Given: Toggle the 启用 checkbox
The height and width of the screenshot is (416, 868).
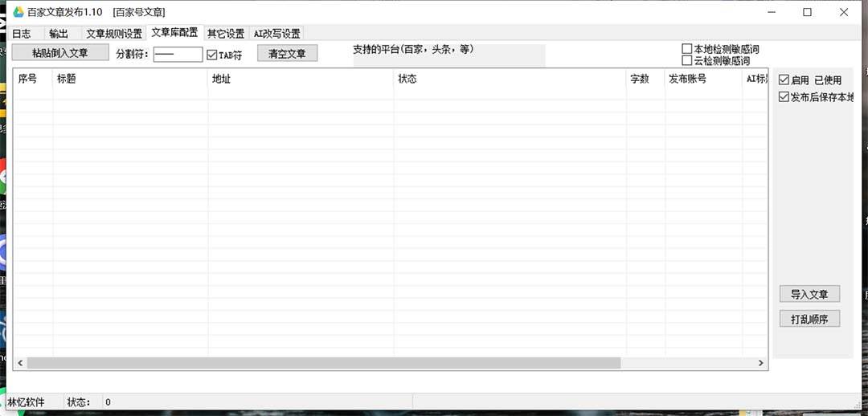Looking at the screenshot, I should point(784,80).
